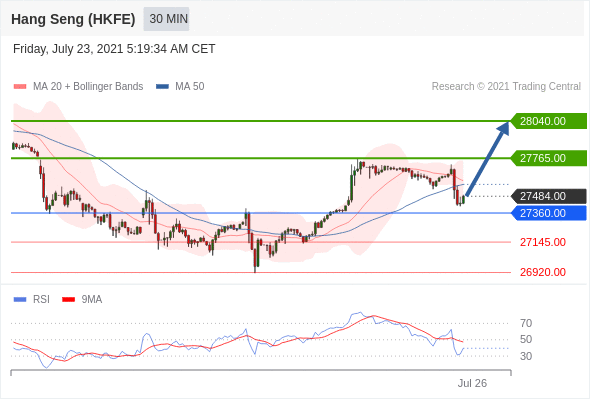Image resolution: width=590 pixels, height=400 pixels.
Task: Click the blue RSI legend swatch
Action: (20, 300)
